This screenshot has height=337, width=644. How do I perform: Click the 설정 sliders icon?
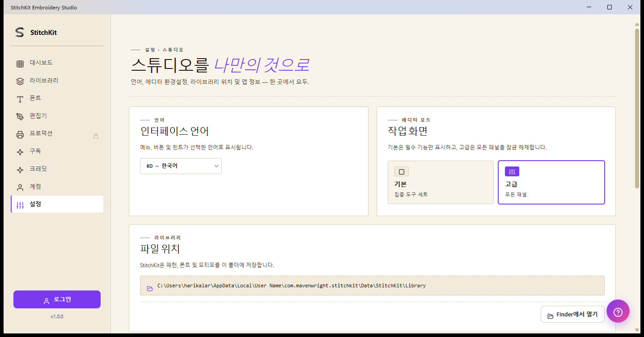[20, 205]
